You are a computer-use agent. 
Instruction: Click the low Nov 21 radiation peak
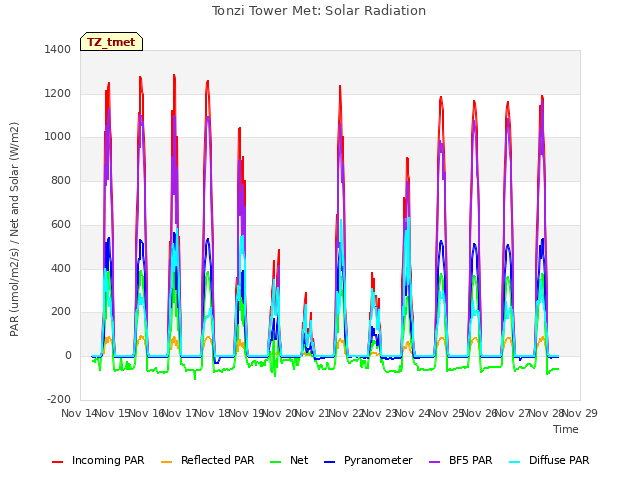coord(306,293)
